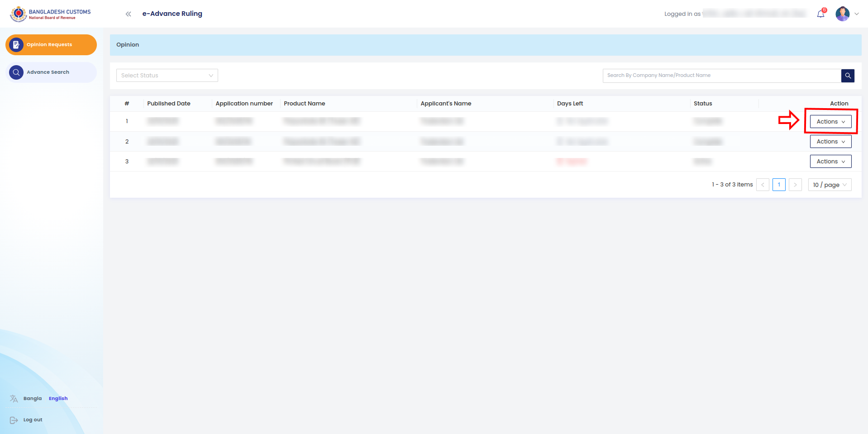Click the language translate icon
Screen dimensions: 868x434
(14, 399)
